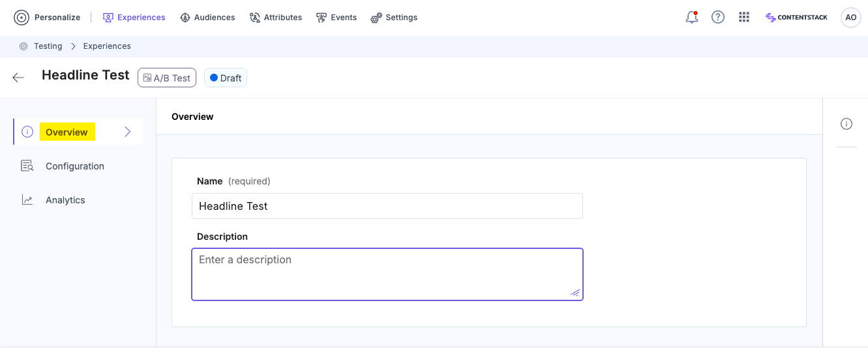The image size is (868, 348).
Task: Click the Overview info icon in sidebar
Action: [27, 132]
